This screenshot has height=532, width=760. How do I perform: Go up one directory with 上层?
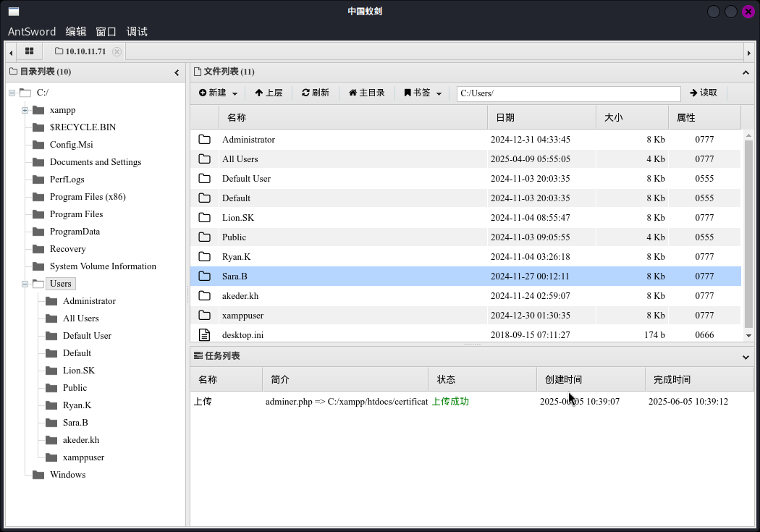(x=269, y=93)
